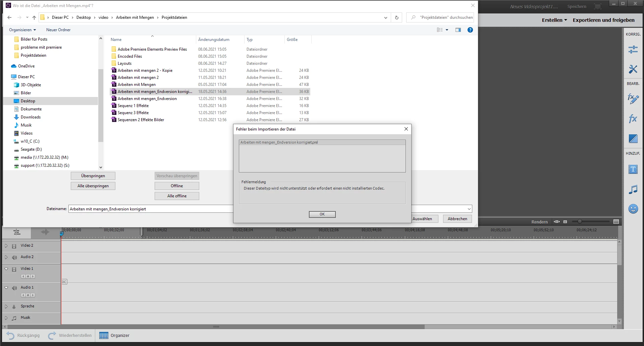Click the back arrow in file dialog
Image resolution: width=644 pixels, height=346 pixels.
point(9,17)
